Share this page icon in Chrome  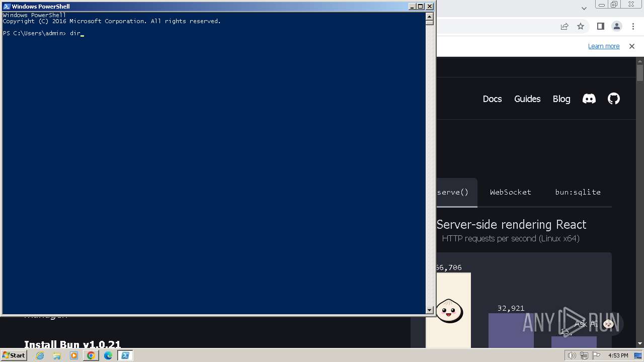565,27
